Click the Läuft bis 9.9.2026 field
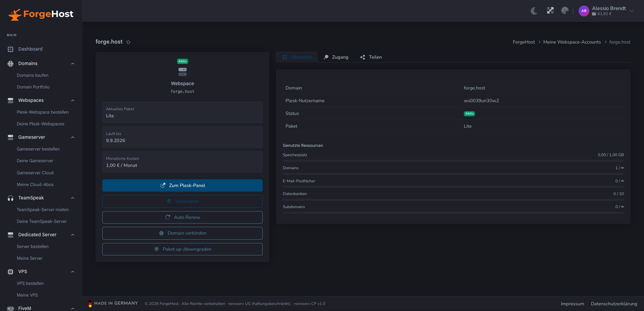Viewport: 644px width, 311px height. 182,137
